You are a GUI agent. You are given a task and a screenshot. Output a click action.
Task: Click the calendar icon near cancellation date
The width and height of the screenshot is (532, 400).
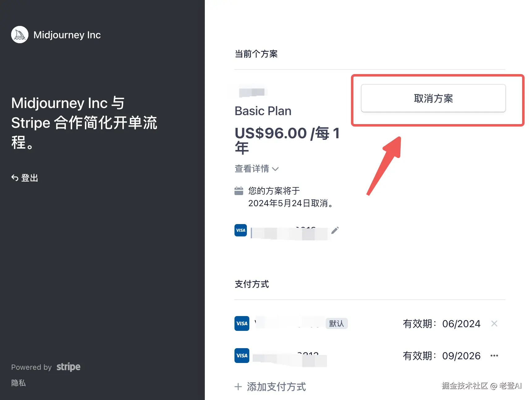239,191
